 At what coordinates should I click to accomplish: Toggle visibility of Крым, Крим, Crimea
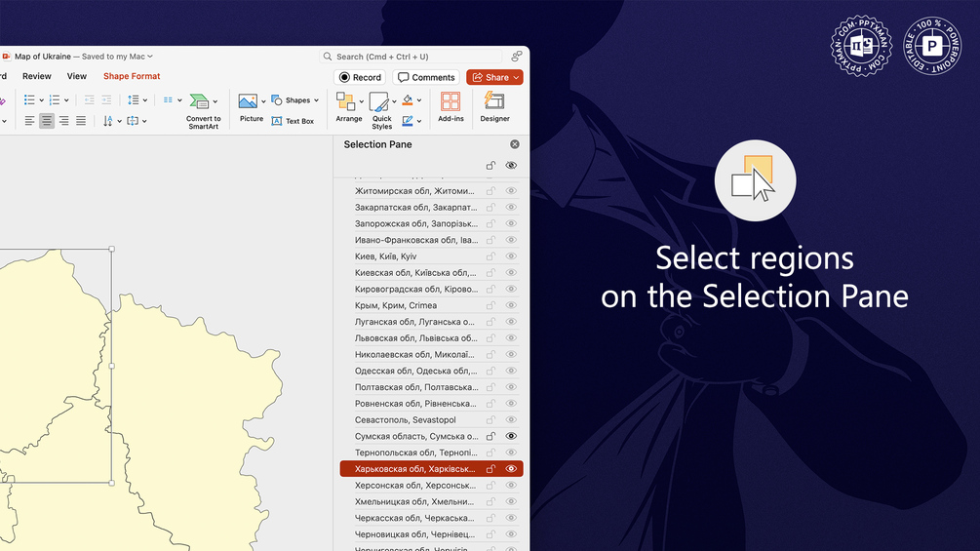511,305
